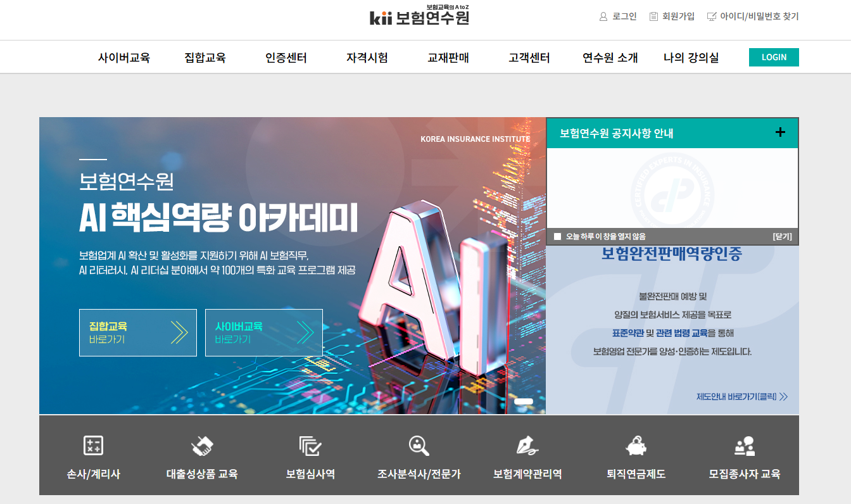This screenshot has height=504, width=851.
Task: Open the 자격시험 menu
Action: click(x=367, y=58)
